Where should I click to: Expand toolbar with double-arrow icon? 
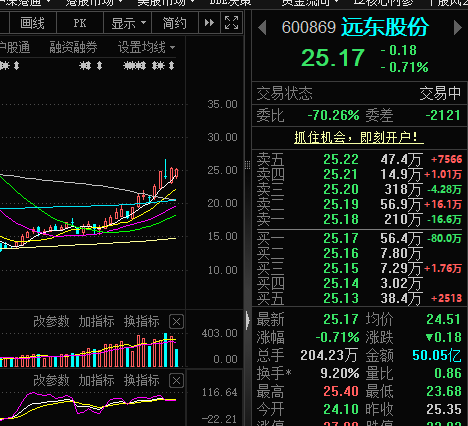click(209, 23)
